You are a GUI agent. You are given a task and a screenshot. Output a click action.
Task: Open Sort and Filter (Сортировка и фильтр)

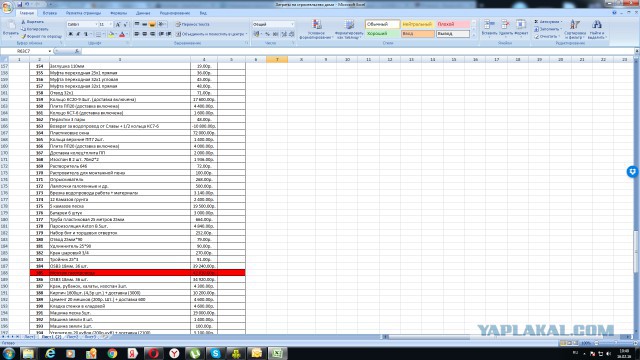click(575, 29)
